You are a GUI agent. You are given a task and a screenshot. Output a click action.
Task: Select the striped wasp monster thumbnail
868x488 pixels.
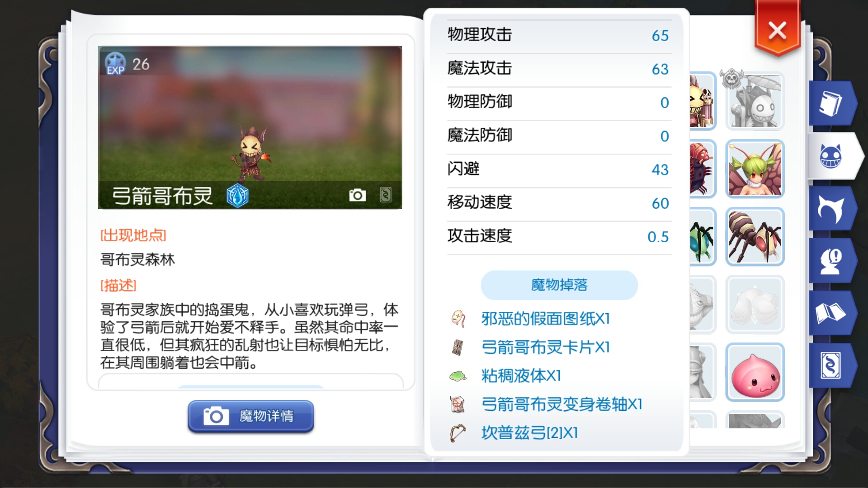(755, 236)
